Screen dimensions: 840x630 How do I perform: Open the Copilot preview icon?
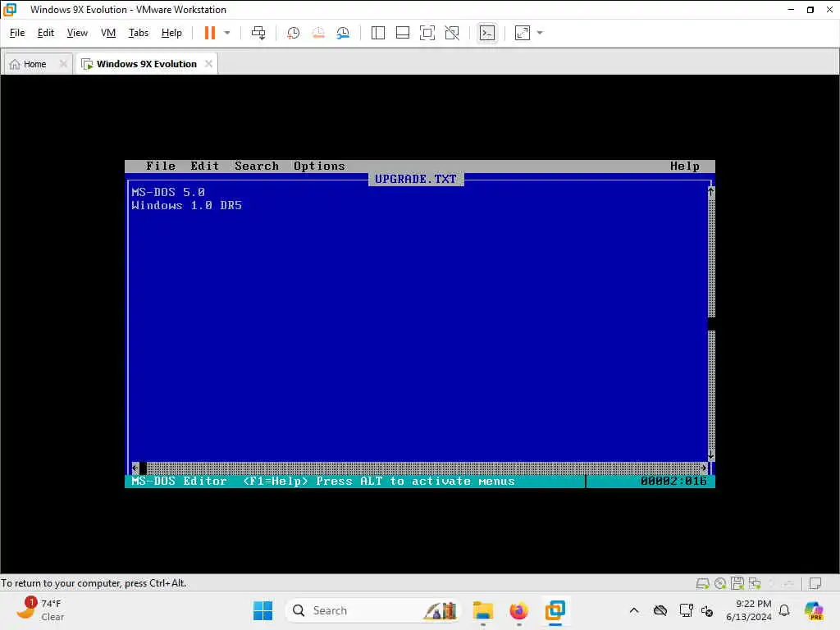pos(814,610)
